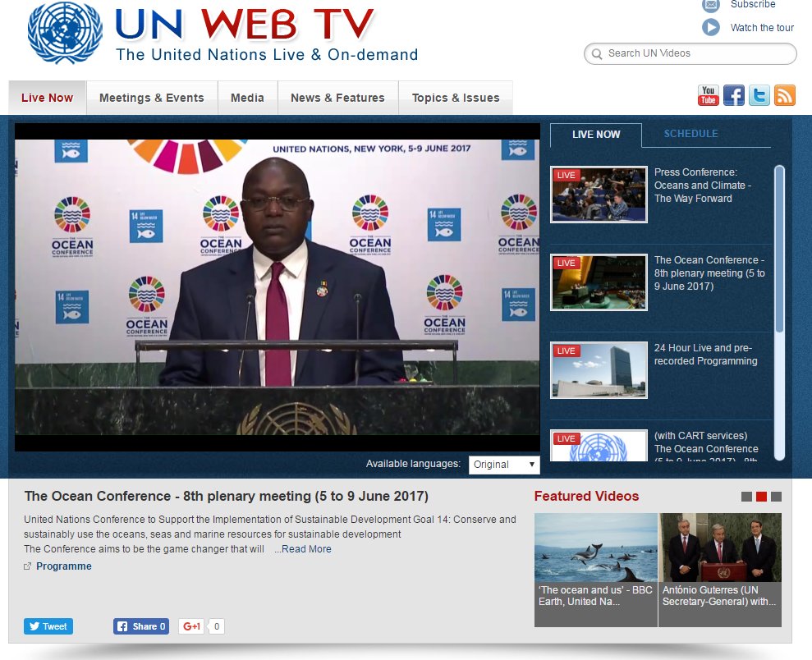This screenshot has width=812, height=660.
Task: Open the CART services live thumbnail
Action: point(599,445)
